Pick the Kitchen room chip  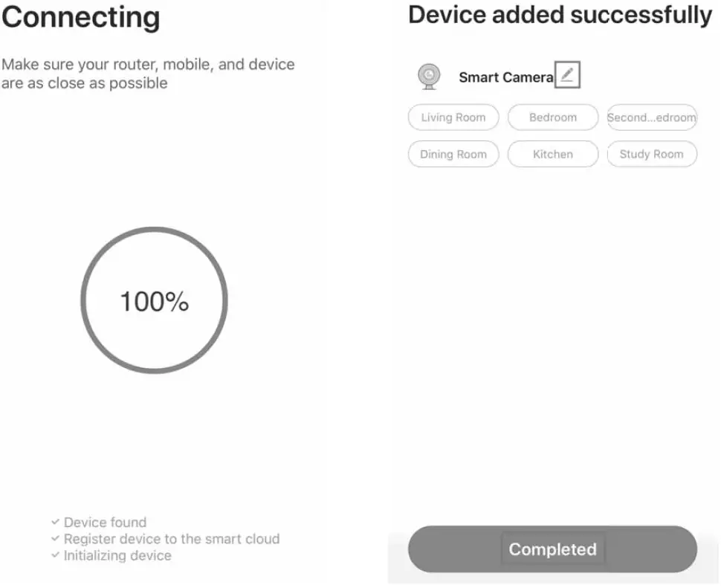553,155
